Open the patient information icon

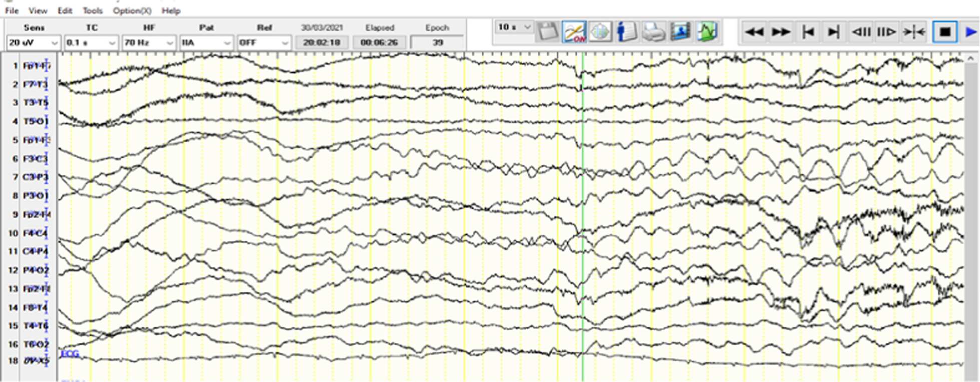point(626,32)
